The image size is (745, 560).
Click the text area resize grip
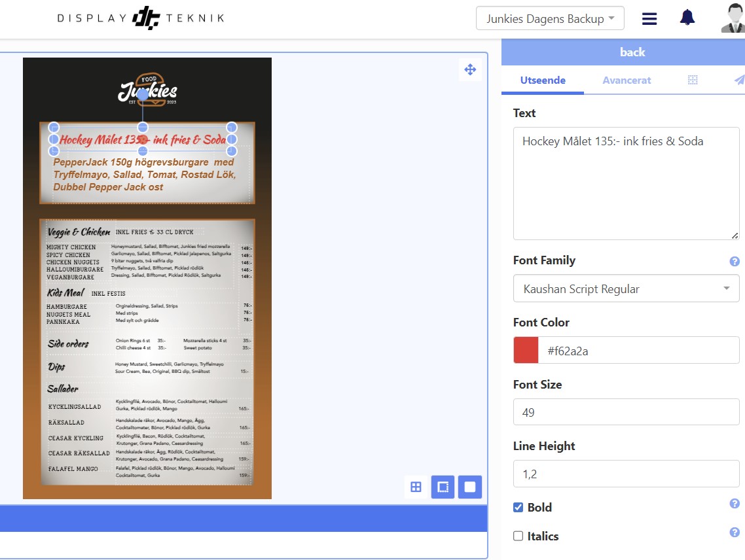point(735,236)
